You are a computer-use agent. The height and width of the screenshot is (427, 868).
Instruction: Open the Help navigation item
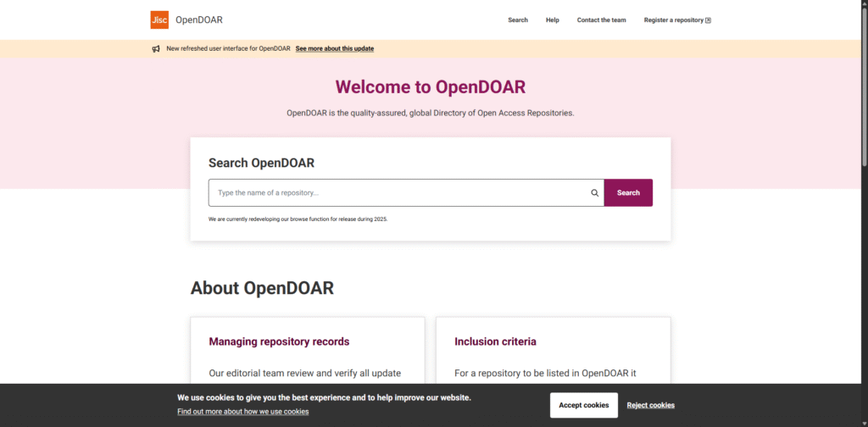(553, 20)
